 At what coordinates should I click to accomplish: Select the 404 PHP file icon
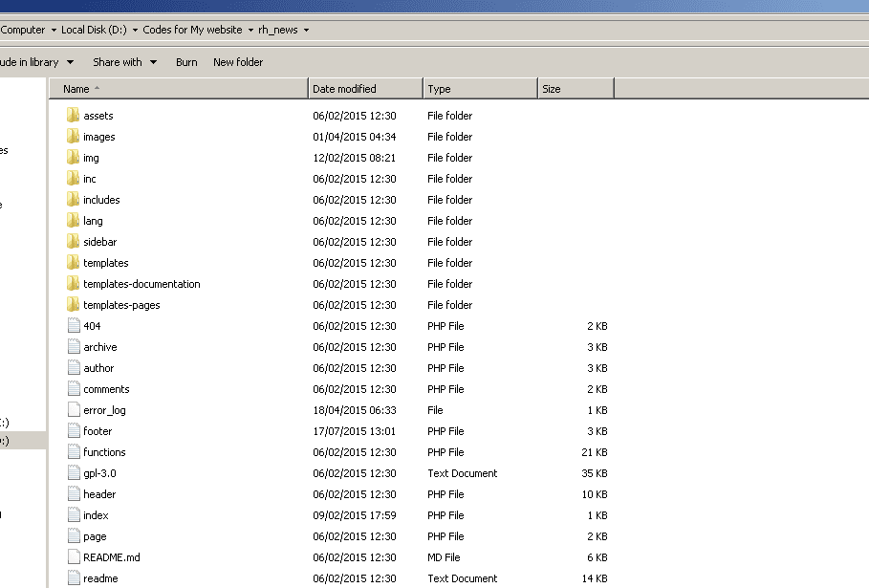click(74, 326)
